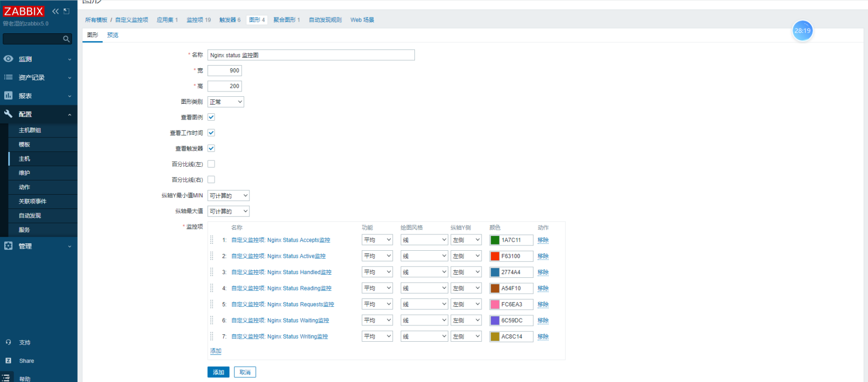Click the 监测 eye icon
868x382 pixels.
(8, 59)
